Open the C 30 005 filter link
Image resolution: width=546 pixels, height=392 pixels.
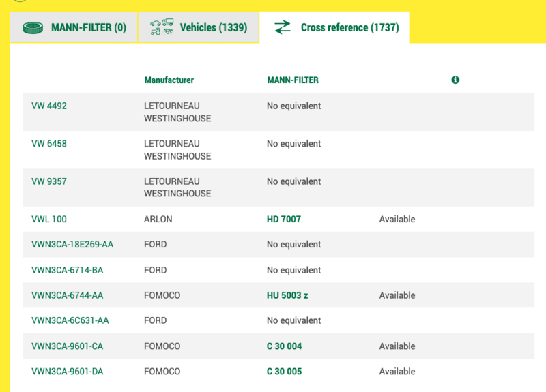coord(284,372)
